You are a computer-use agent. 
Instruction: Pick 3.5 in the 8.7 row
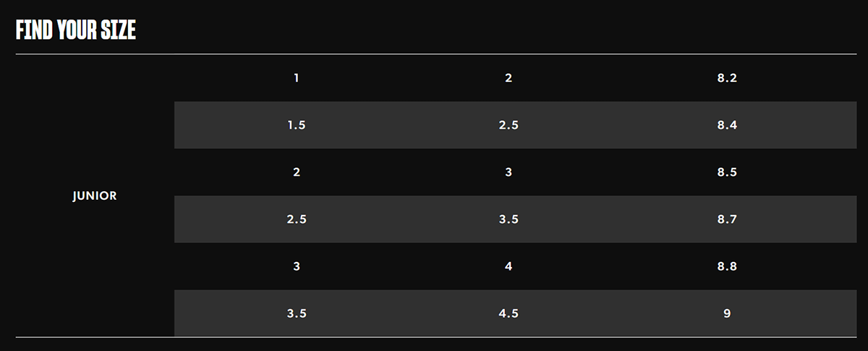click(x=509, y=219)
